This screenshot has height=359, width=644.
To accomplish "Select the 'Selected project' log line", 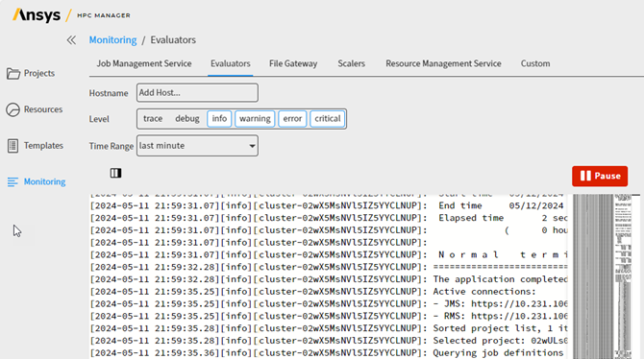I will pyautogui.click(x=329, y=341).
